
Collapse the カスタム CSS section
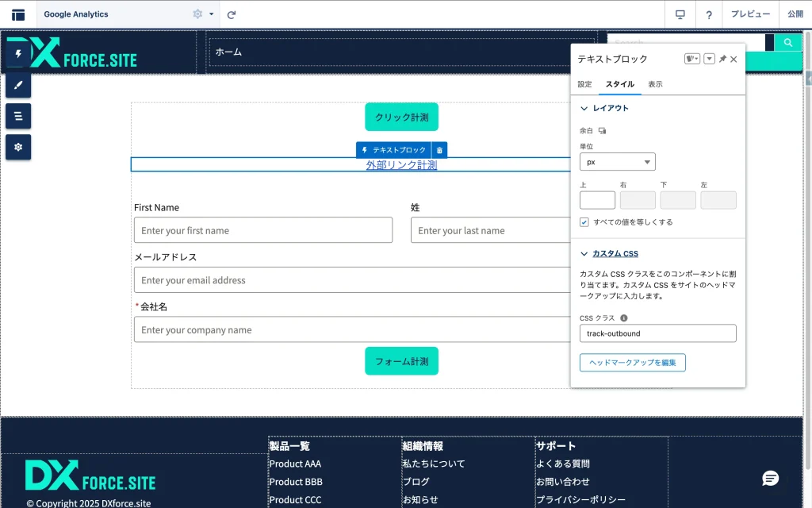[584, 254]
